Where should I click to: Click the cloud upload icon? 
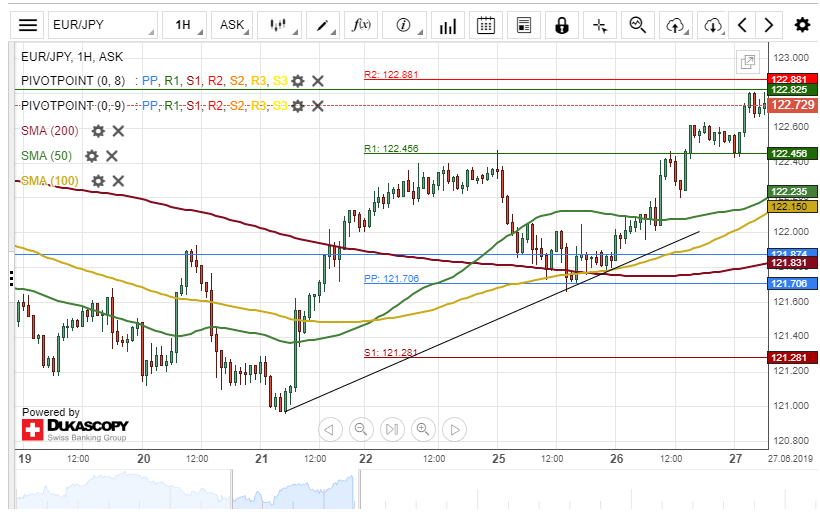[676, 25]
